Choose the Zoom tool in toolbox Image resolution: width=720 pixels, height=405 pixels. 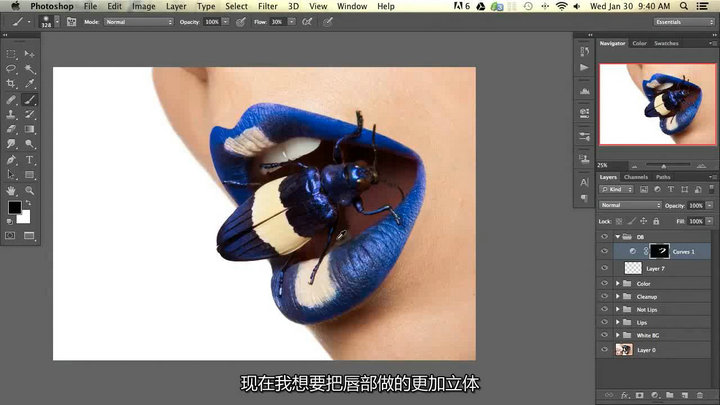[x=29, y=190]
